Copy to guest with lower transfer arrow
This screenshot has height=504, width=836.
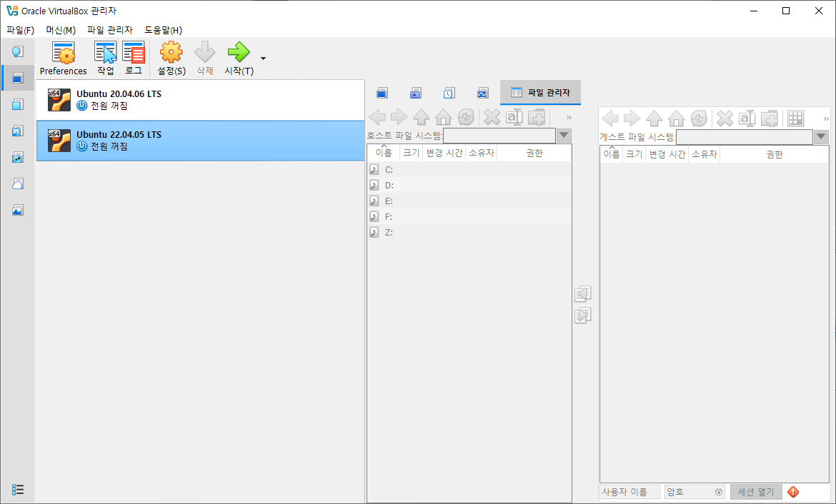[x=583, y=315]
